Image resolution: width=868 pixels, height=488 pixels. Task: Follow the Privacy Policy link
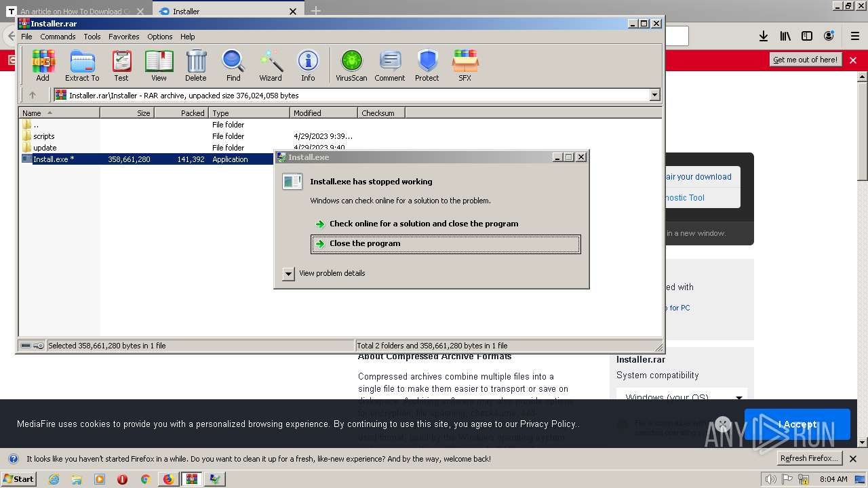point(548,424)
